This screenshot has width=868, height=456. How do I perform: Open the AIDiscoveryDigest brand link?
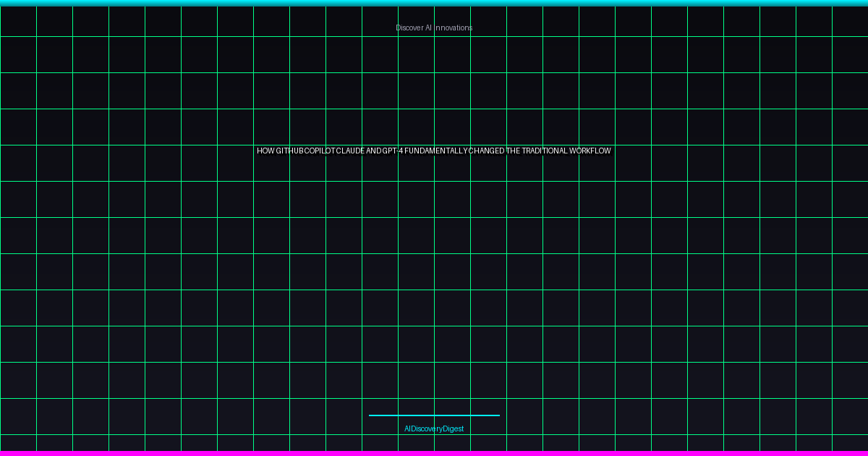tap(434, 429)
